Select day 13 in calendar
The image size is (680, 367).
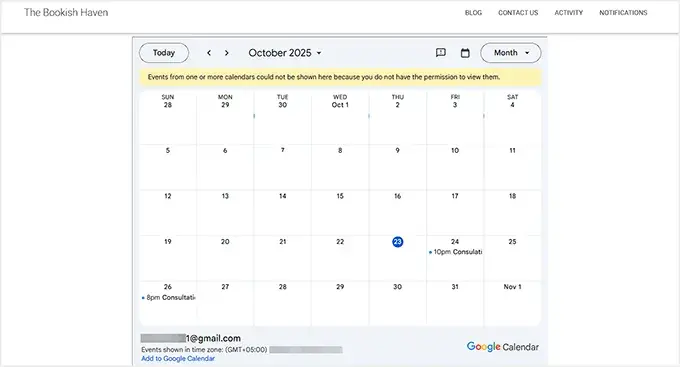[x=225, y=196]
